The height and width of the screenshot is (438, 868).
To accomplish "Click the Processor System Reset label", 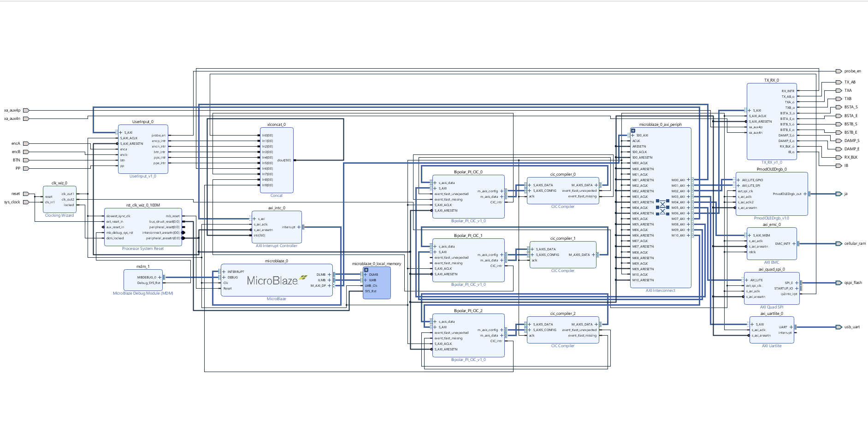I will 143,249.
